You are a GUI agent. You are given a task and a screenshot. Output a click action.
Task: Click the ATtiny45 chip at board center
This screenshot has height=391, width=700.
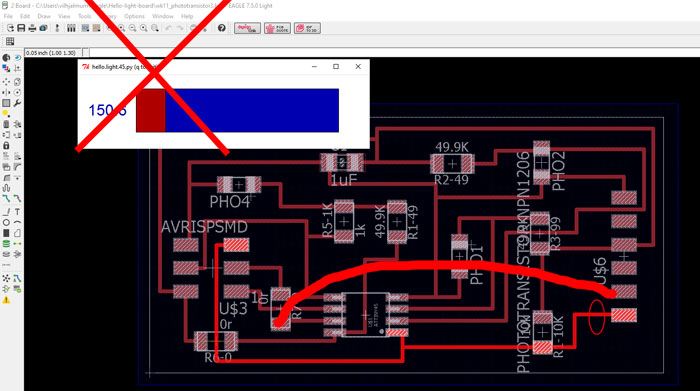pyautogui.click(x=366, y=314)
